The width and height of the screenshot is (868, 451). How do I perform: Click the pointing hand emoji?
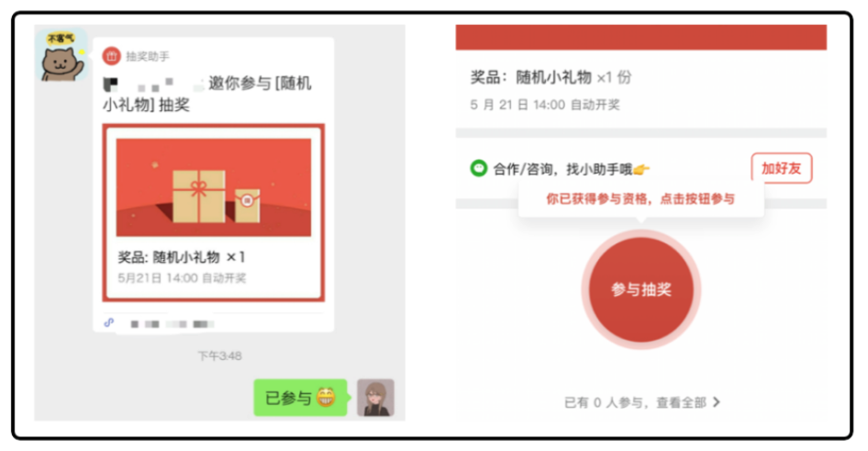click(641, 170)
